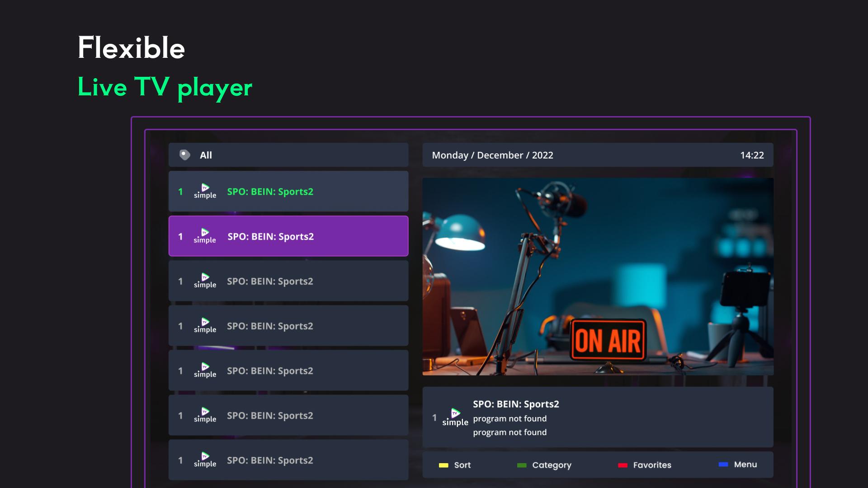This screenshot has height=488, width=868.
Task: Click channel number 1 in info panel
Action: (434, 418)
